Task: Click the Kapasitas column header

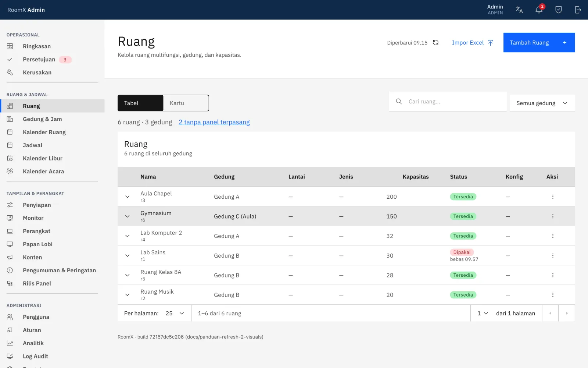Action: coord(416,177)
